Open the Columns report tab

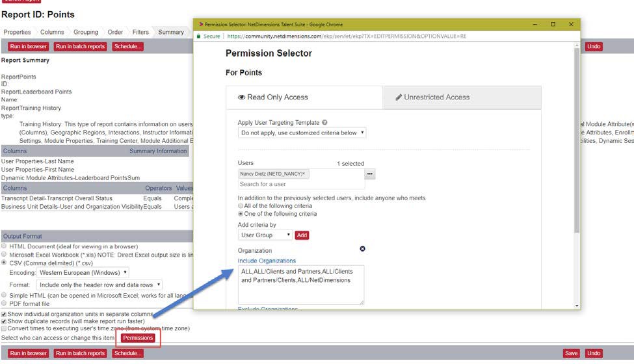[52, 32]
